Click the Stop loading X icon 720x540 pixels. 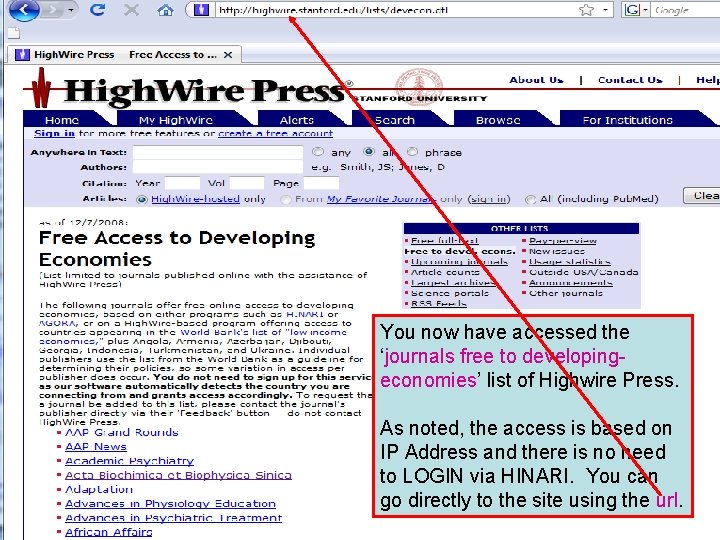click(x=131, y=10)
